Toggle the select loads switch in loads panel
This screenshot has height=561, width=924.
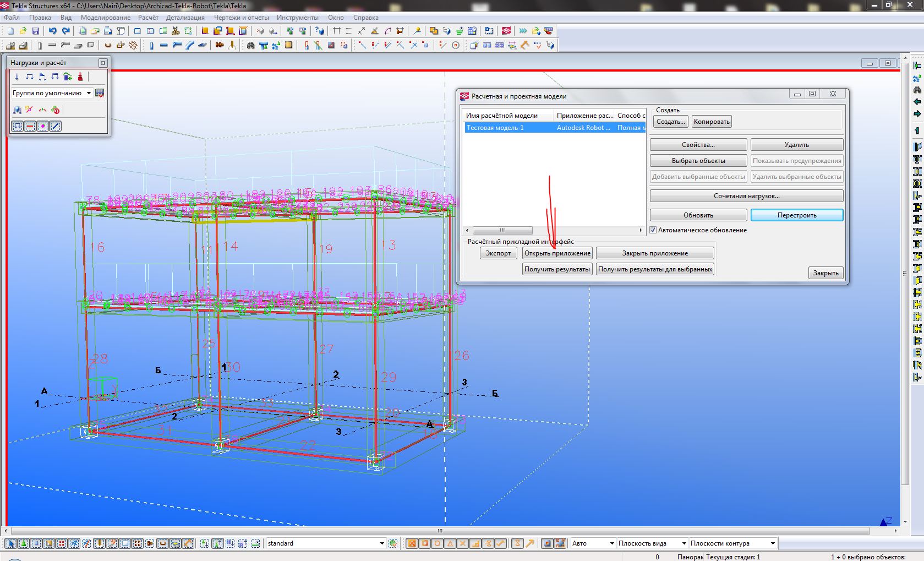(x=17, y=126)
